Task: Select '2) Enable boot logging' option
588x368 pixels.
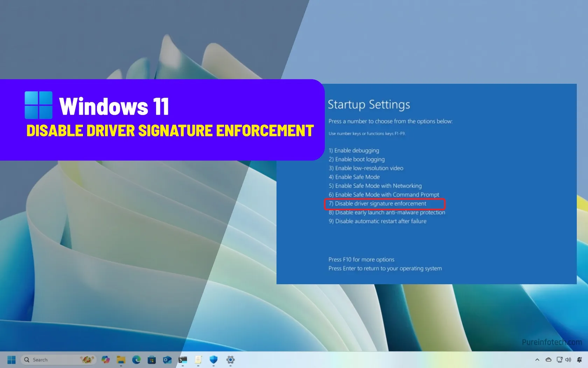Action: (x=357, y=159)
